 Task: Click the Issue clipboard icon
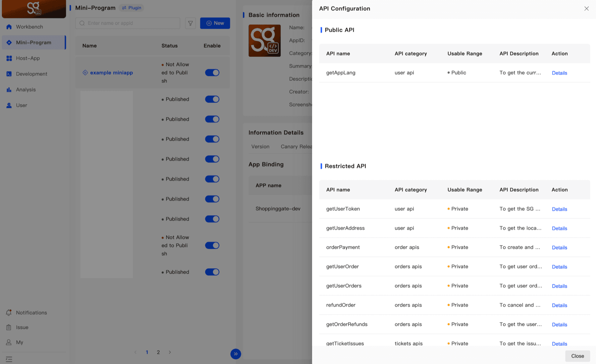click(9, 327)
